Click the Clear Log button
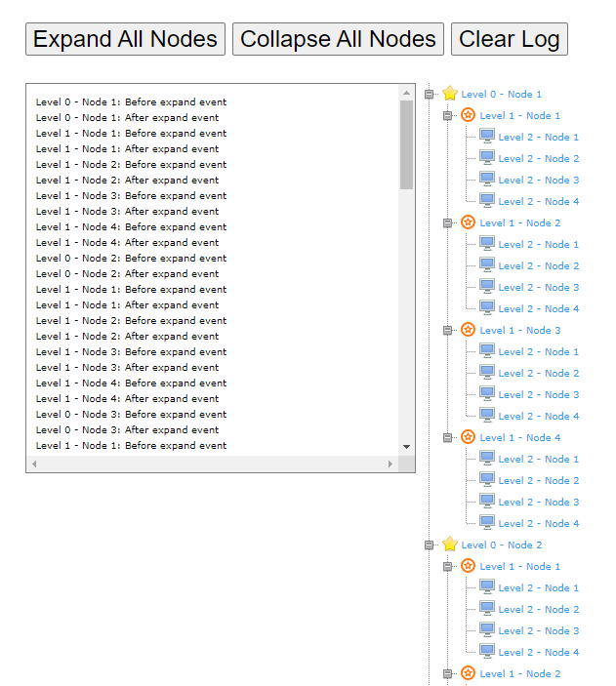The height and width of the screenshot is (686, 616). pyautogui.click(x=510, y=39)
